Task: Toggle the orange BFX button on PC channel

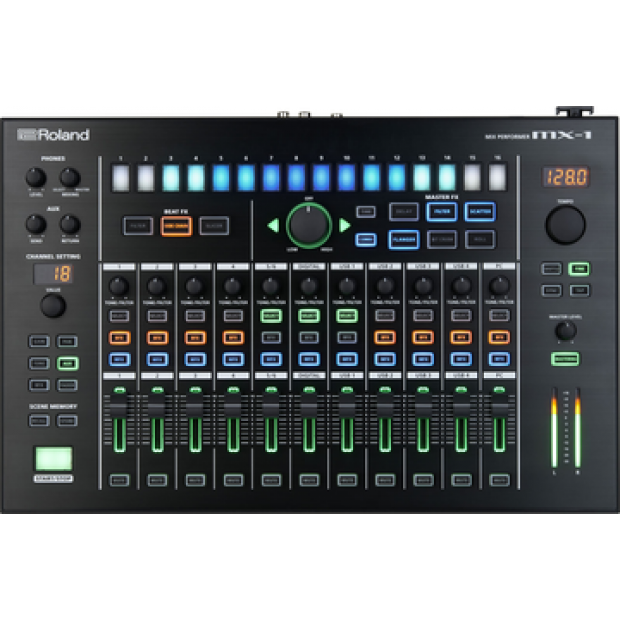Action: coord(499,337)
